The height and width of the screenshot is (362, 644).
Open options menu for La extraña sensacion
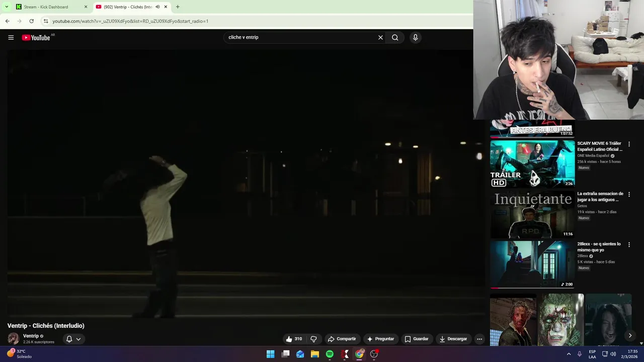629,195
